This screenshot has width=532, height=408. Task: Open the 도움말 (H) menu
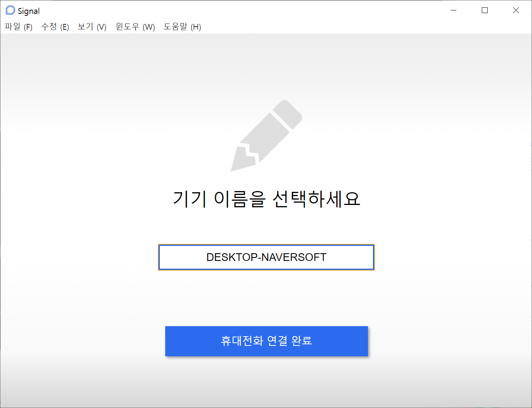[x=182, y=27]
